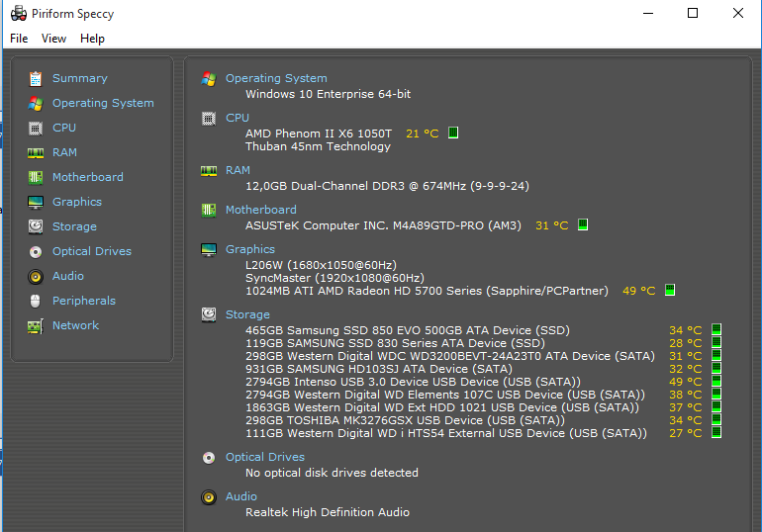Switch to Graphics in the sidebar

(x=77, y=202)
